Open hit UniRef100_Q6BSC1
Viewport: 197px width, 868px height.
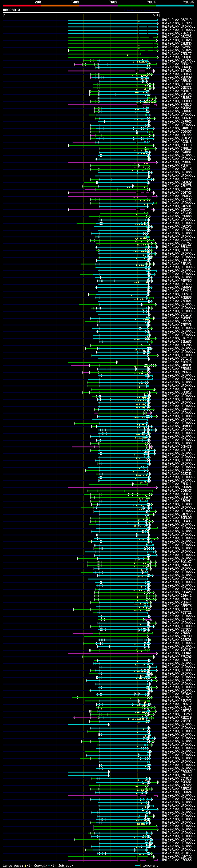pyautogui.click(x=177, y=88)
